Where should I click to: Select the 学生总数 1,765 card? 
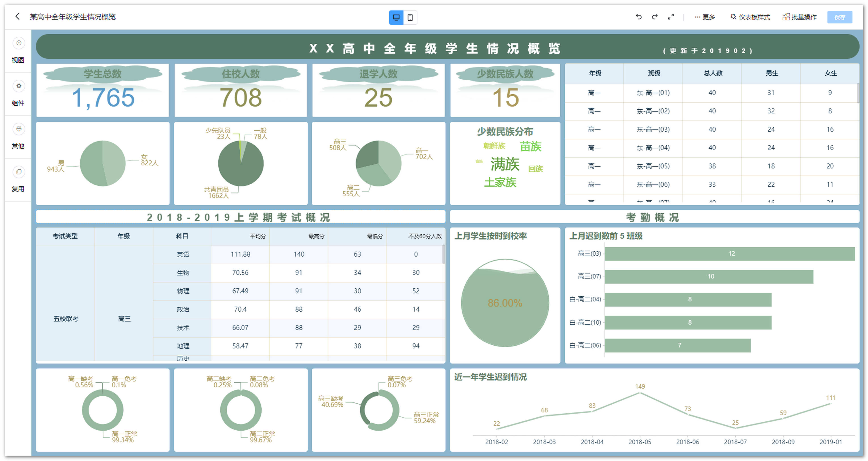point(103,90)
